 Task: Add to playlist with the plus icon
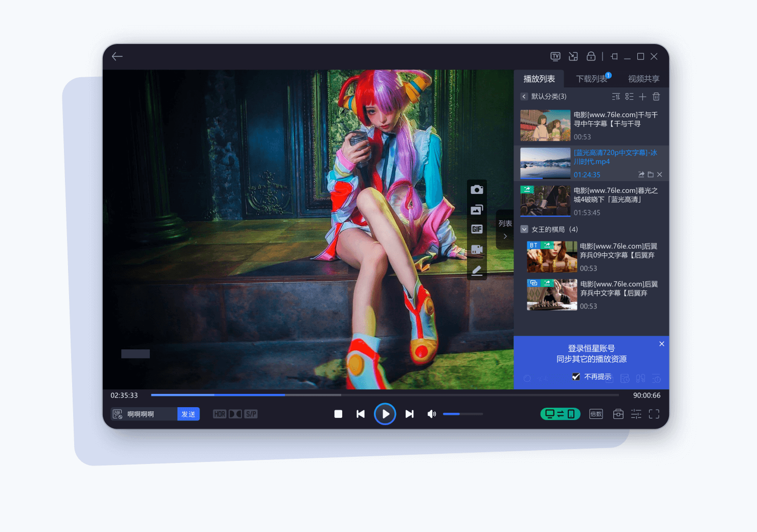642,97
